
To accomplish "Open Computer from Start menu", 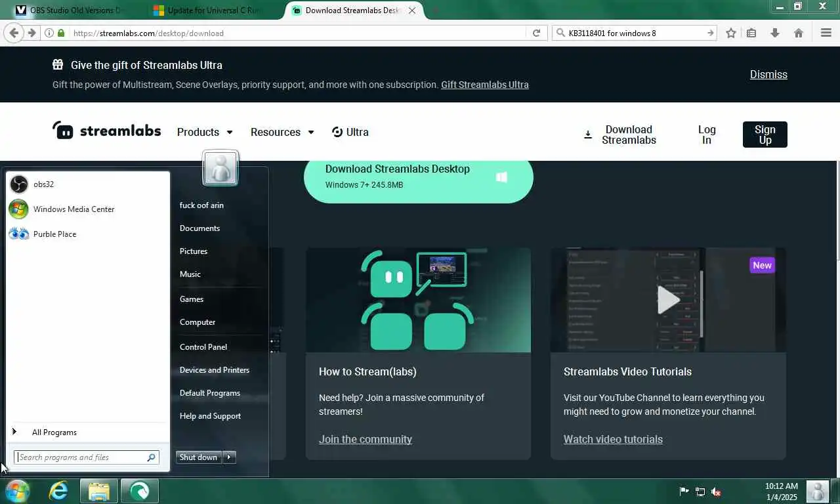I will (198, 322).
